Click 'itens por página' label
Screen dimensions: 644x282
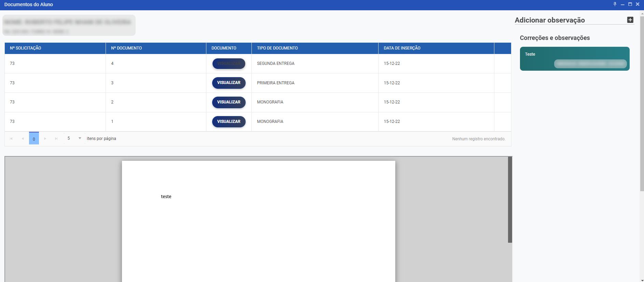click(x=101, y=139)
